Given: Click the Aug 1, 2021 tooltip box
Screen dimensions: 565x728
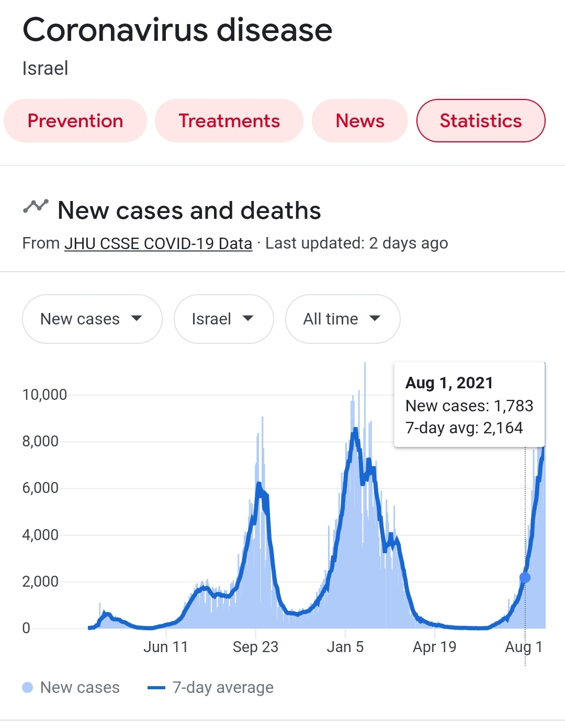Looking at the screenshot, I should [x=469, y=405].
